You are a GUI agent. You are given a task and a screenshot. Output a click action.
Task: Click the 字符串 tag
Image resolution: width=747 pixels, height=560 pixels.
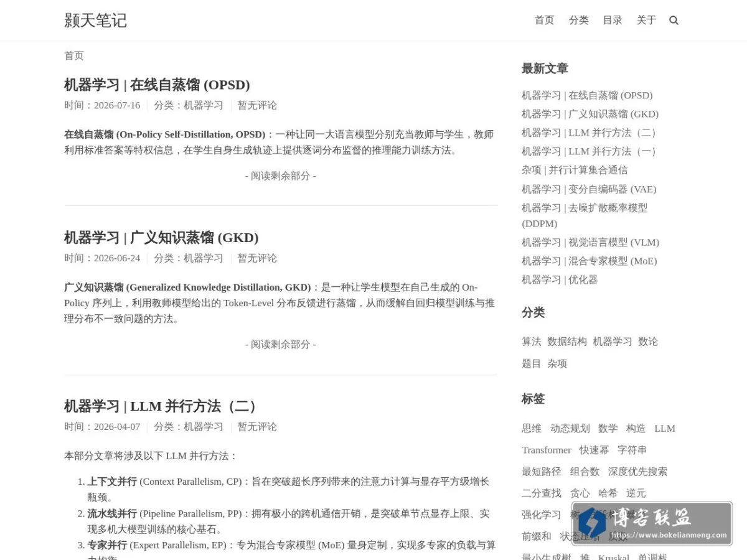[632, 450]
